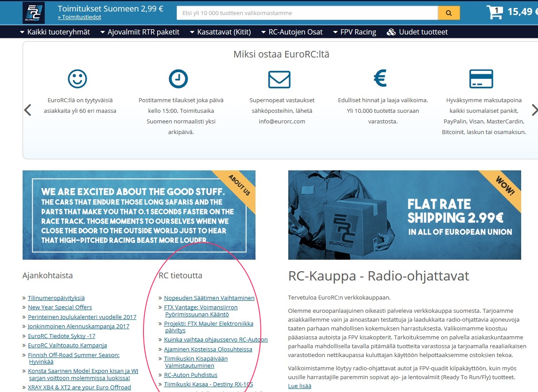Click the credit card payment methods icon
Viewport: 538px width, 392px height.
[x=481, y=79]
